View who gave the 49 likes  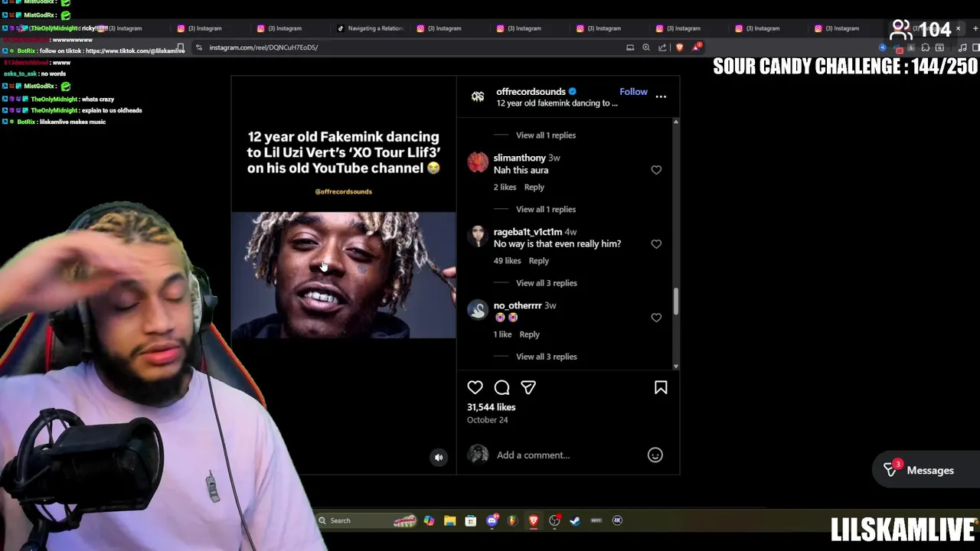[507, 261]
